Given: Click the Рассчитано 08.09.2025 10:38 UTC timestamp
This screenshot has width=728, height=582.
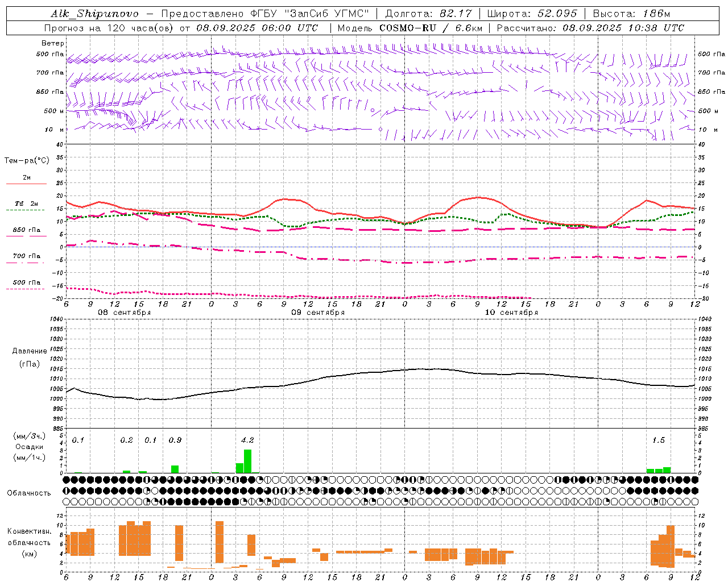Looking at the screenshot, I should [591, 28].
